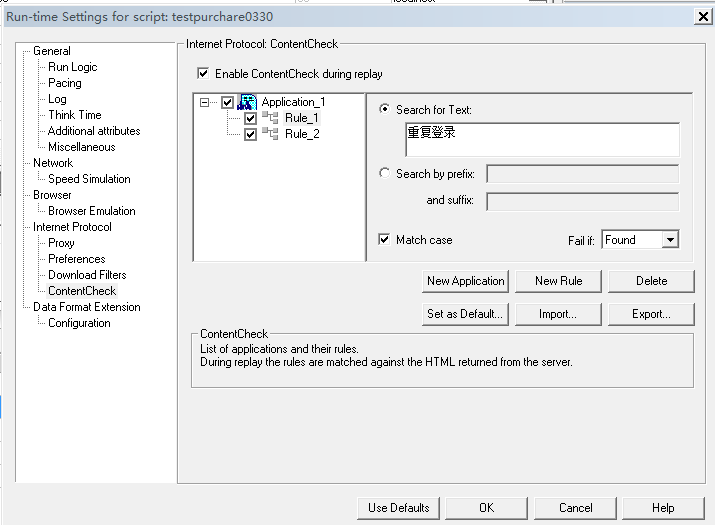Open the Proxy settings
715x525 pixels.
(x=61, y=243)
